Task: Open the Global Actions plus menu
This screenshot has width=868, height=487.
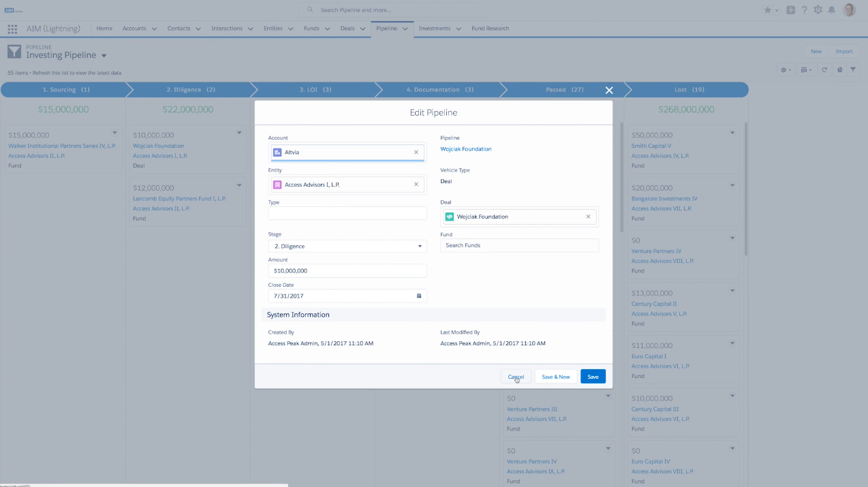Action: point(791,10)
